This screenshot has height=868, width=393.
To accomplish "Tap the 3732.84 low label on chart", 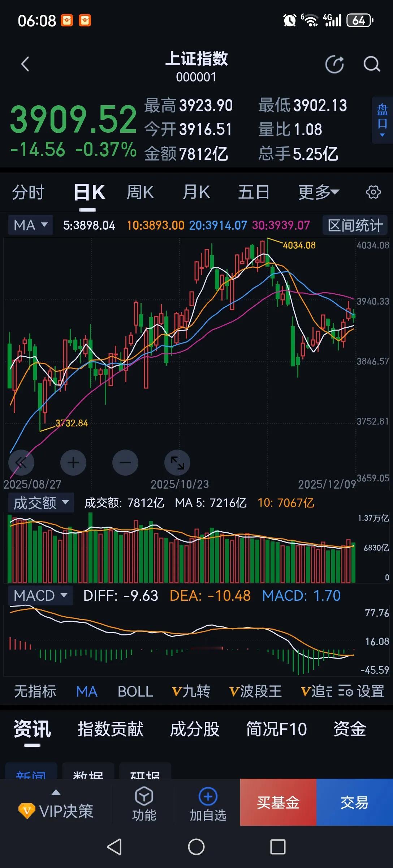I will [72, 423].
